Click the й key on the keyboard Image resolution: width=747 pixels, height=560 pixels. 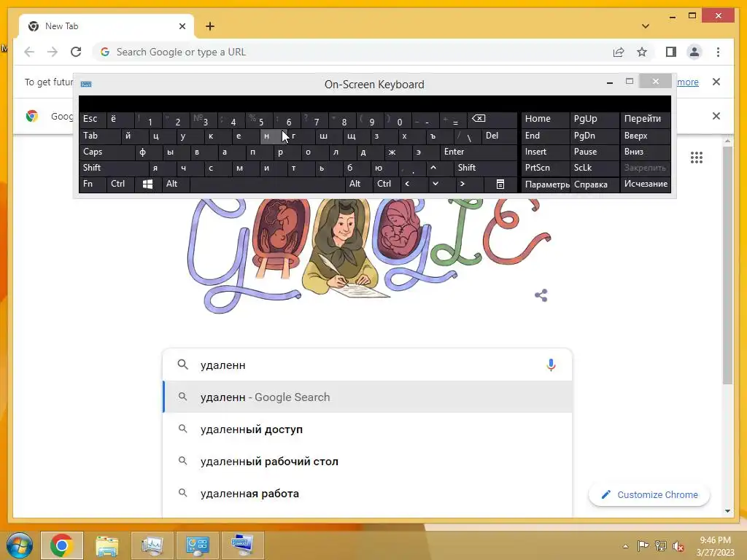[x=134, y=136]
